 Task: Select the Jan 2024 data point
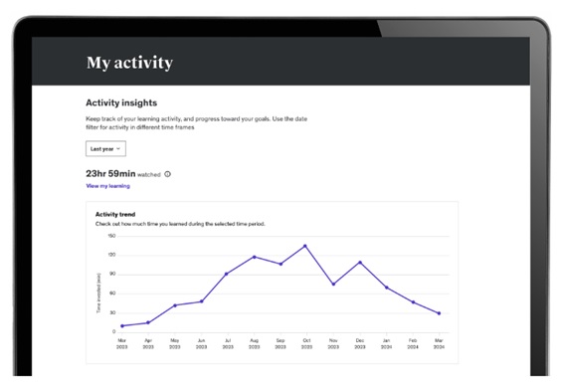386,288
